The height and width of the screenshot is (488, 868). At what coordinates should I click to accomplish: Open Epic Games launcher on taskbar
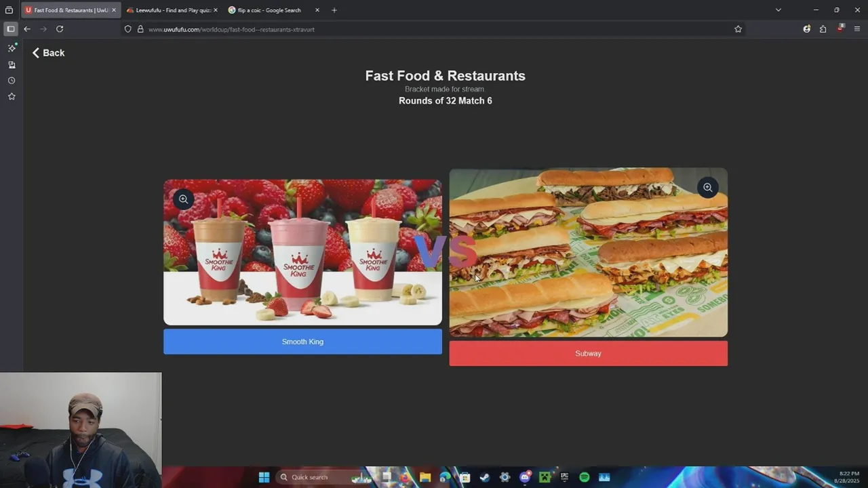pyautogui.click(x=564, y=477)
